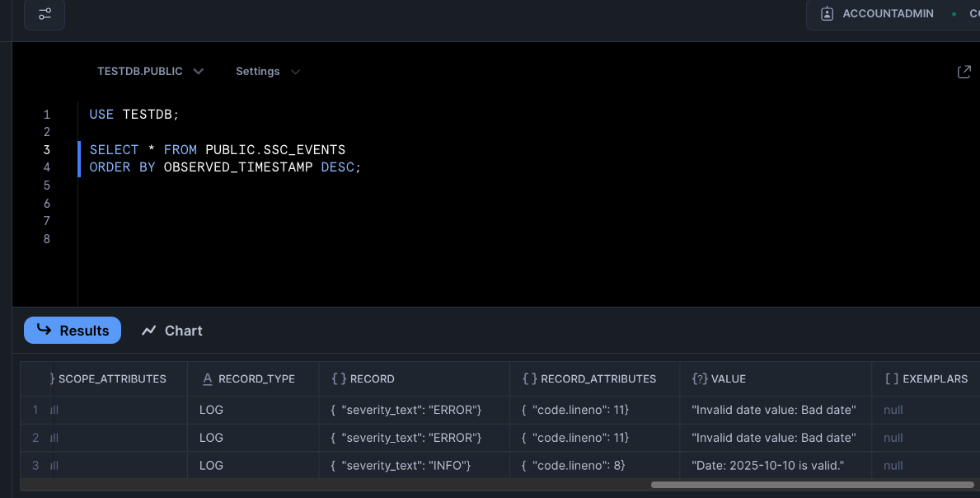
Task: Open the Settings dropdown
Action: (x=267, y=72)
